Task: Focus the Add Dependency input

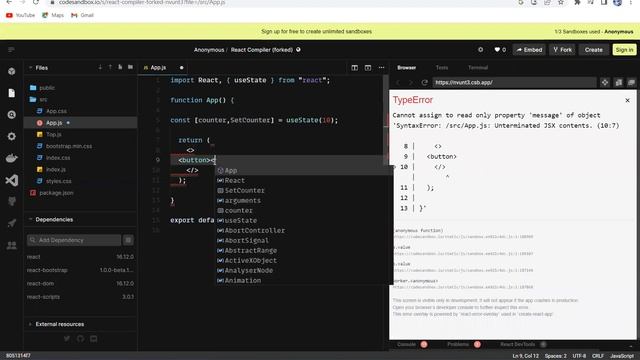Action: click(74, 240)
